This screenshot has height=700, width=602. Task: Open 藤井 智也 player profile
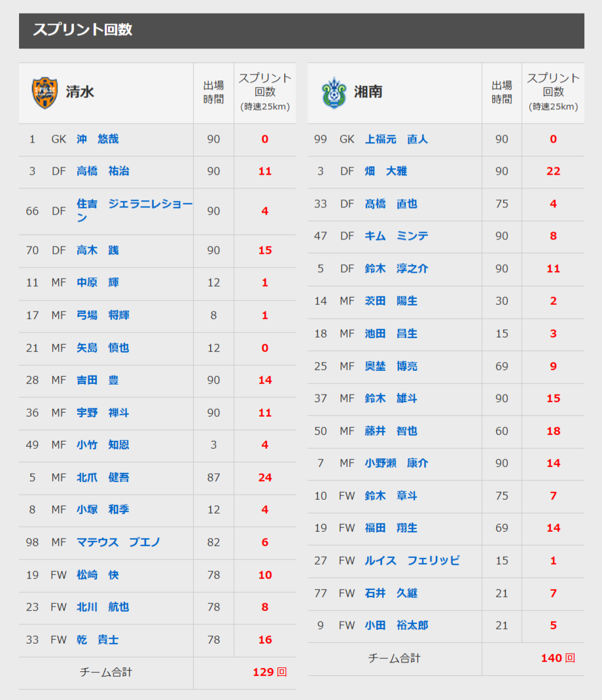[391, 431]
